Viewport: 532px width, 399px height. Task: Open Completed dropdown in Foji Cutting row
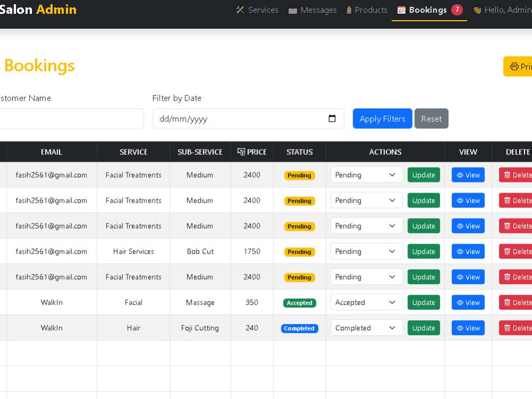click(367, 328)
